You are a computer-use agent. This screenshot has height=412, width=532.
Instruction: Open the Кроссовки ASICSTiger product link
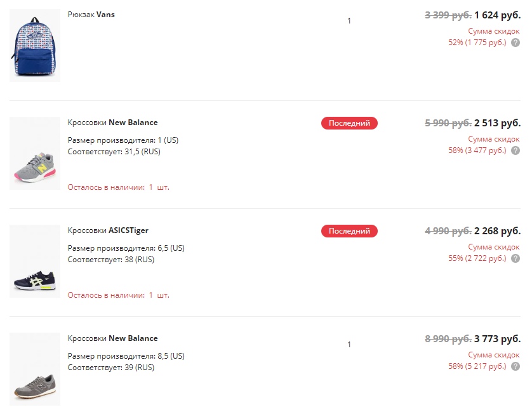[x=108, y=230]
